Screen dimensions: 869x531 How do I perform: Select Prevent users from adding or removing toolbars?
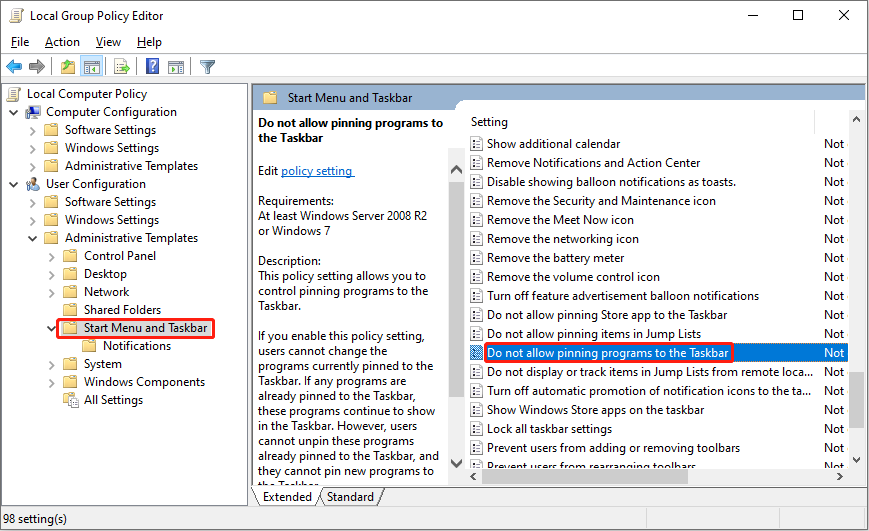pyautogui.click(x=614, y=448)
